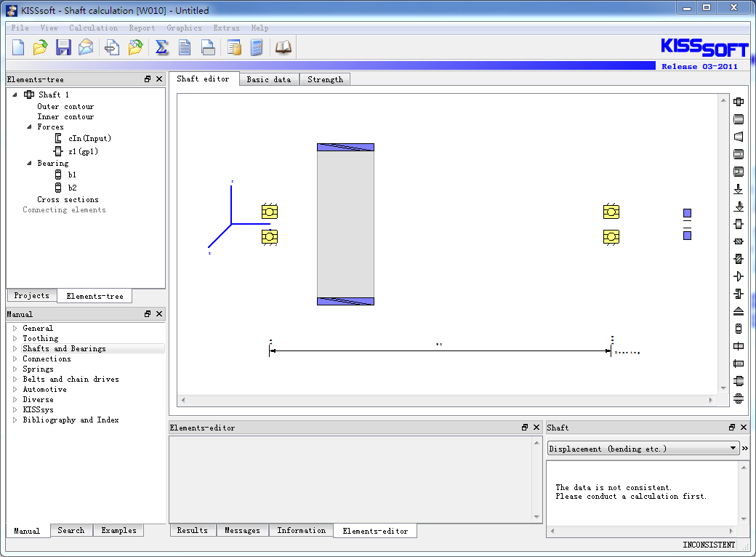Open the Displacement (bending etc.) dropdown
The width and height of the screenshot is (756, 557).
coord(733,449)
